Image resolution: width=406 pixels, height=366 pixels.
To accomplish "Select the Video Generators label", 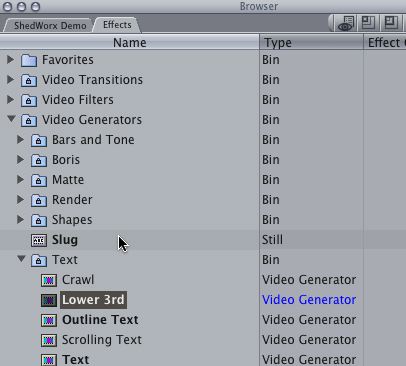I will (x=92, y=120).
